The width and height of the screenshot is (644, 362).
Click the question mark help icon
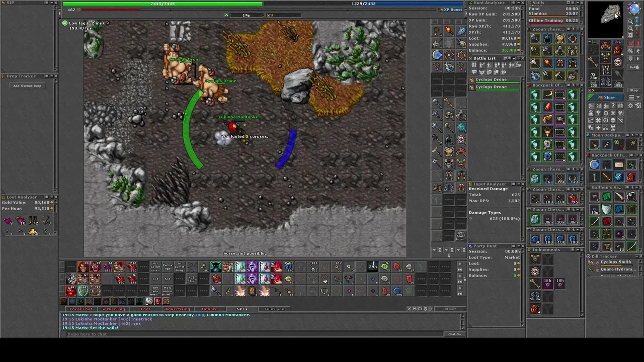[613, 106]
